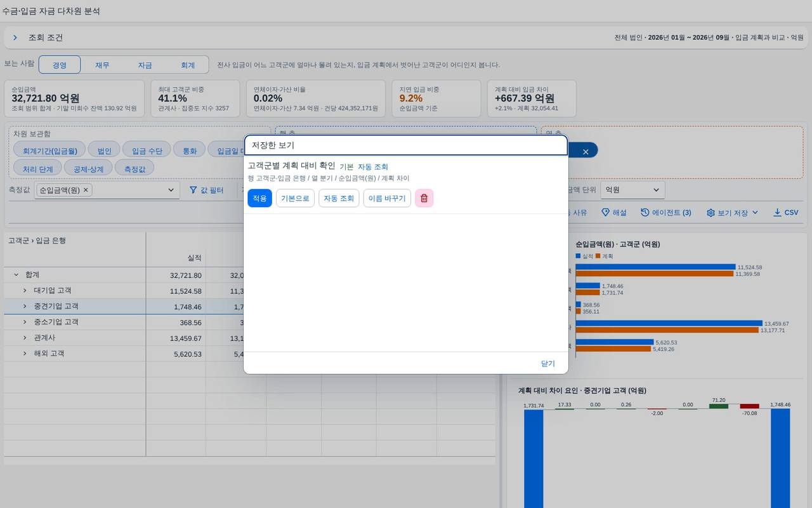Click the orange 계획 legend swatch
The image size is (812, 508).
(x=598, y=256)
